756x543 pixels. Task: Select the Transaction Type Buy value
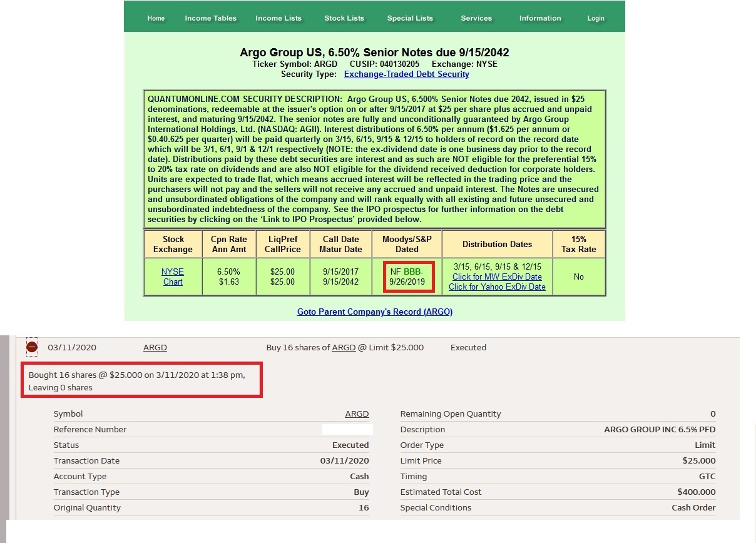361,492
